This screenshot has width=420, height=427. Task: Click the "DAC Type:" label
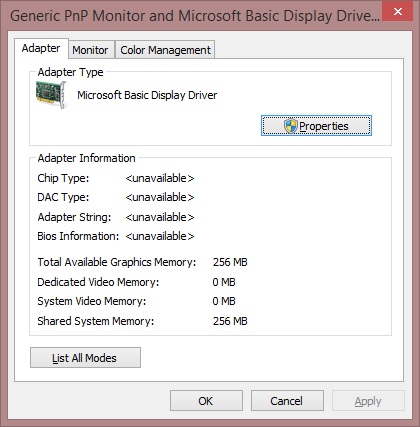[63, 197]
